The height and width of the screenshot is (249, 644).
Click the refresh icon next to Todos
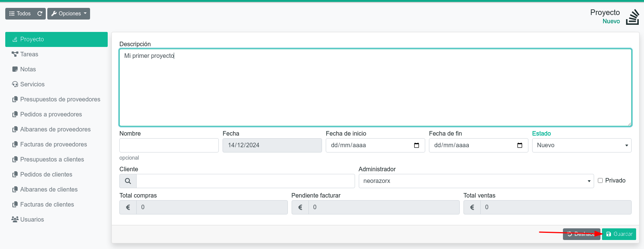click(40, 14)
